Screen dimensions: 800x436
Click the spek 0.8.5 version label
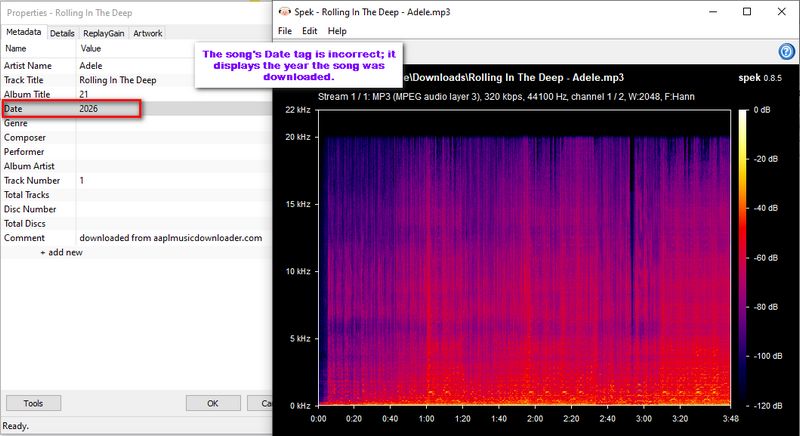tap(760, 78)
